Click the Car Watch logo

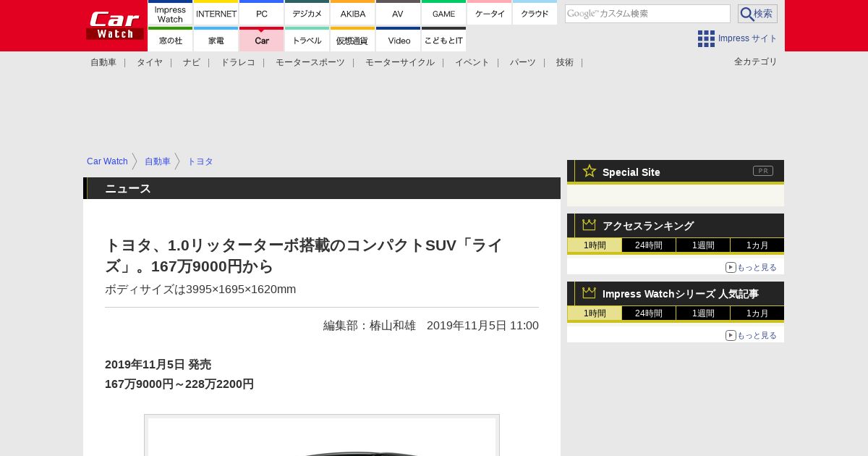(x=115, y=25)
